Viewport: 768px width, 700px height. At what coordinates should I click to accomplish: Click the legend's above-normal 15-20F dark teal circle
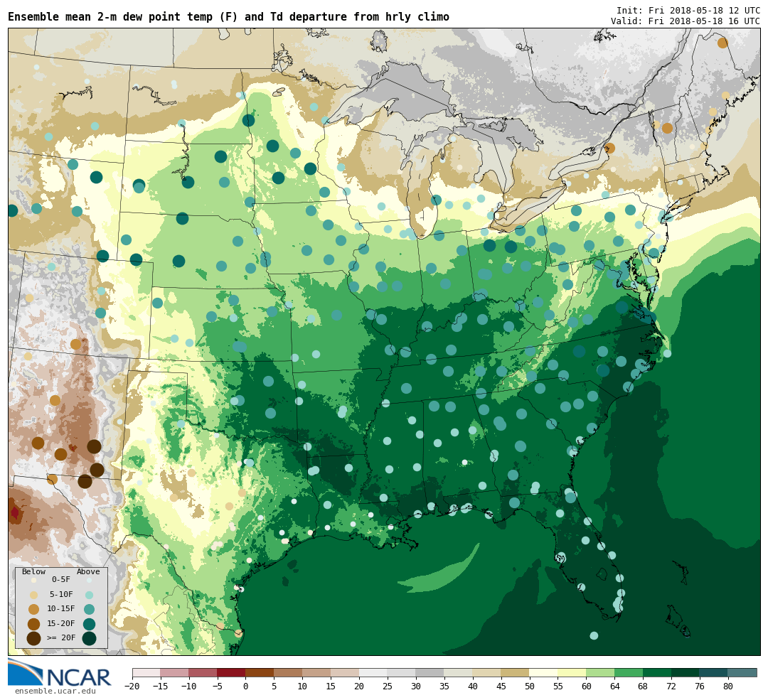(x=89, y=624)
